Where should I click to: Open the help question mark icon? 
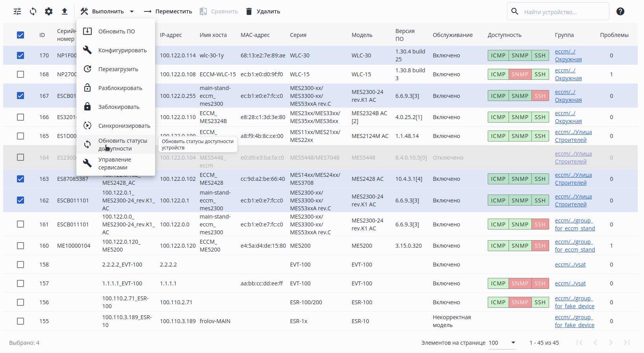[x=620, y=11]
